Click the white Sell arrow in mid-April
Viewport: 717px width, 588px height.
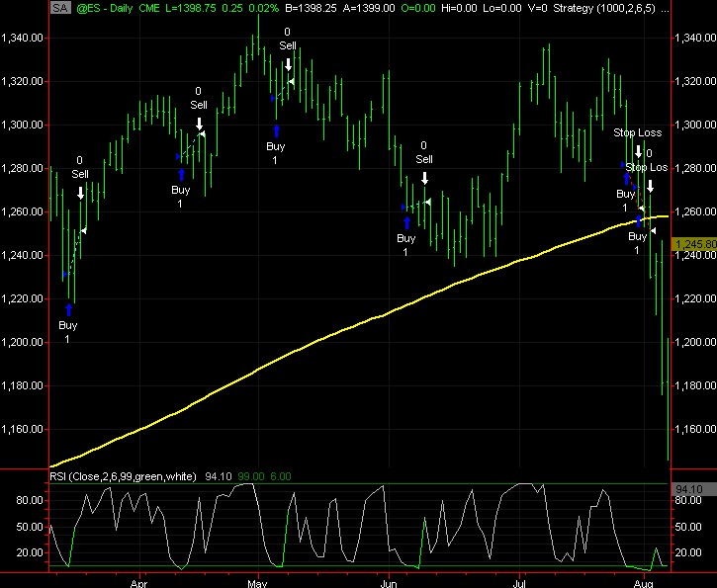click(x=200, y=124)
